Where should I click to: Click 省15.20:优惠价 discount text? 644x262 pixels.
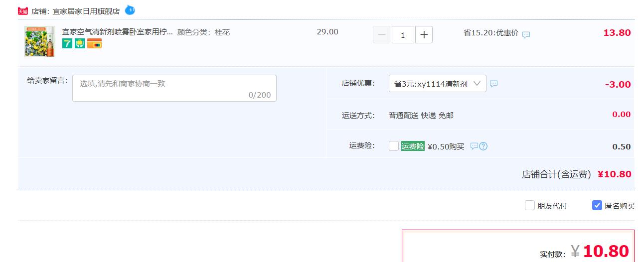point(491,33)
